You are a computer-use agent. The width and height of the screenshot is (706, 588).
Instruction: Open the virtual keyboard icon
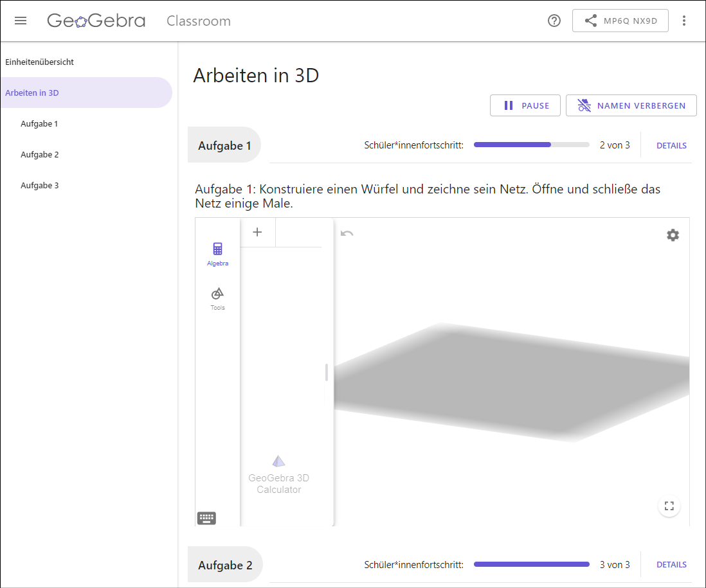tap(206, 518)
